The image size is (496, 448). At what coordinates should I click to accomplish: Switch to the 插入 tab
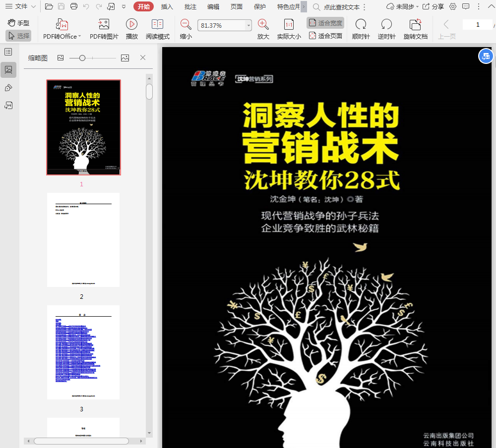pyautogui.click(x=167, y=6)
